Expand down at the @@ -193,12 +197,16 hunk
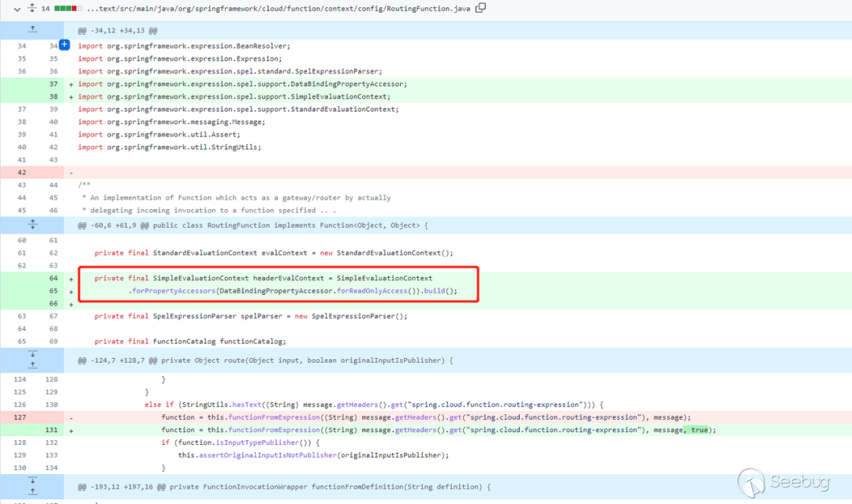The height and width of the screenshot is (504, 852). (x=32, y=480)
